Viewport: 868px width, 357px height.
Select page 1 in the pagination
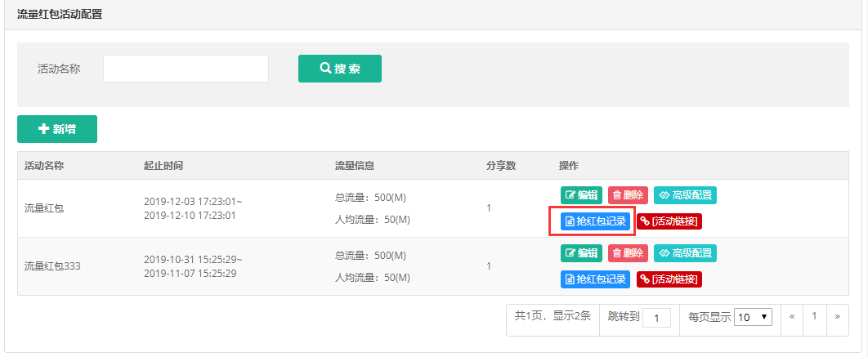click(814, 317)
